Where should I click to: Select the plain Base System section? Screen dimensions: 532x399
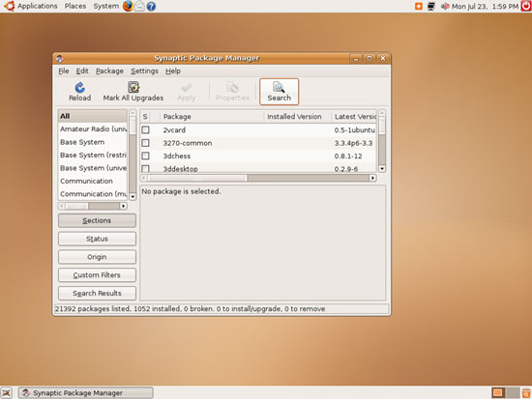tap(92, 142)
